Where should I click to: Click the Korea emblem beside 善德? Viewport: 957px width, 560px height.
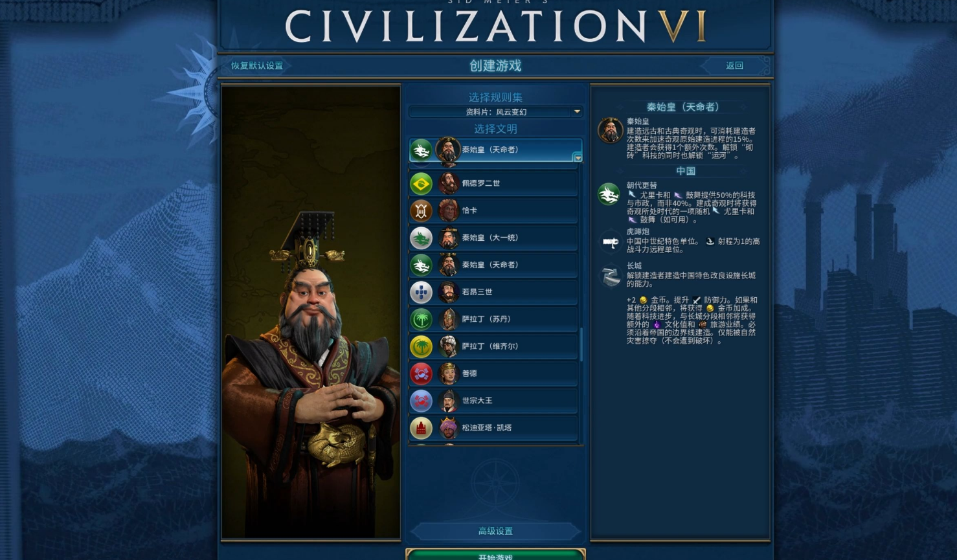point(421,374)
